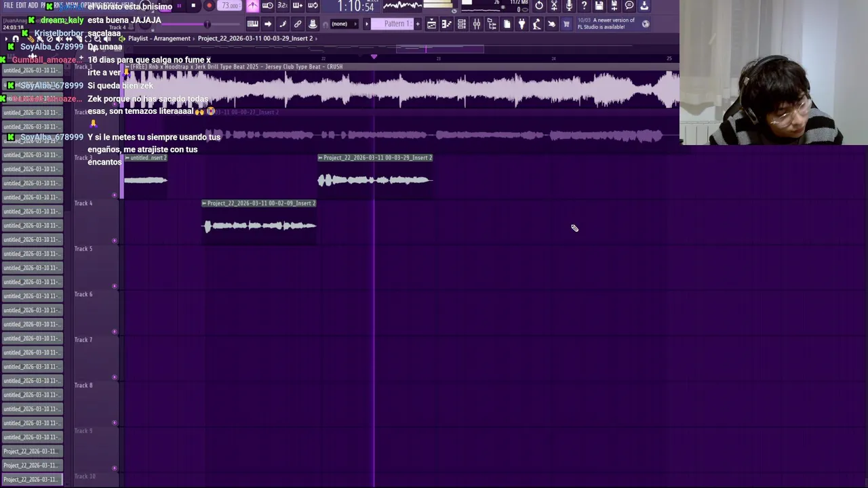
Task: Click the audio editor scissors icon
Action: click(x=554, y=6)
